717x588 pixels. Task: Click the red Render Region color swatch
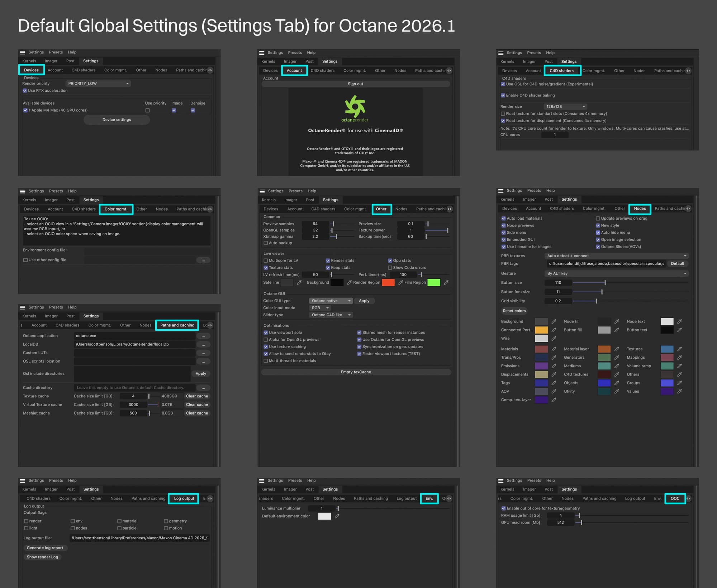tap(388, 283)
